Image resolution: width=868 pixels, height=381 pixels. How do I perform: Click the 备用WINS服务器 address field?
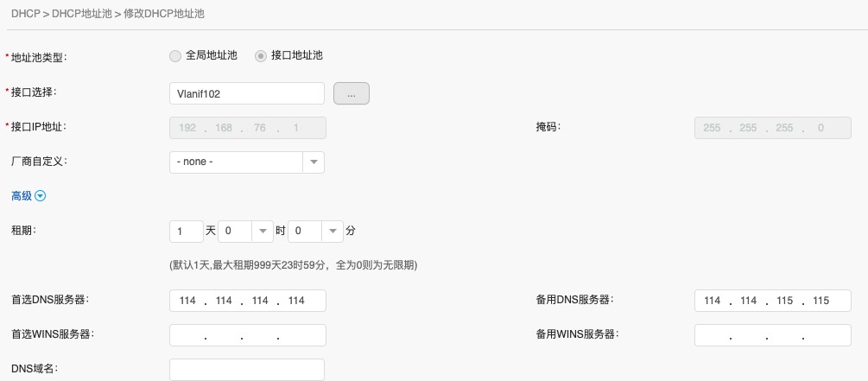772,335
